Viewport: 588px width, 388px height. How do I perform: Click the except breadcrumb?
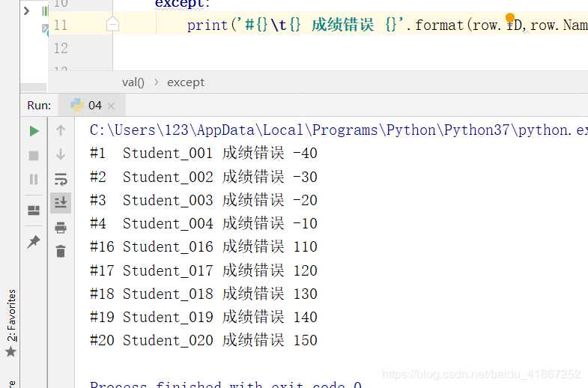point(186,82)
